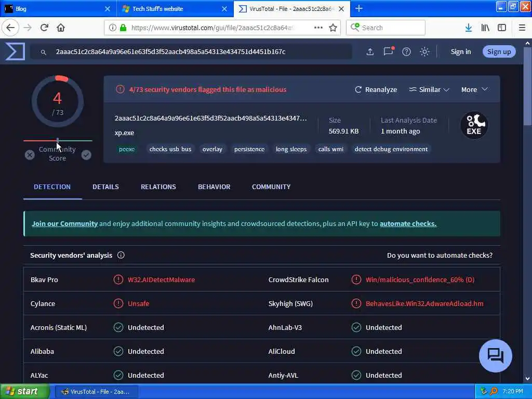Click the Join our Community link
Image resolution: width=532 pixels, height=399 pixels.
point(64,223)
